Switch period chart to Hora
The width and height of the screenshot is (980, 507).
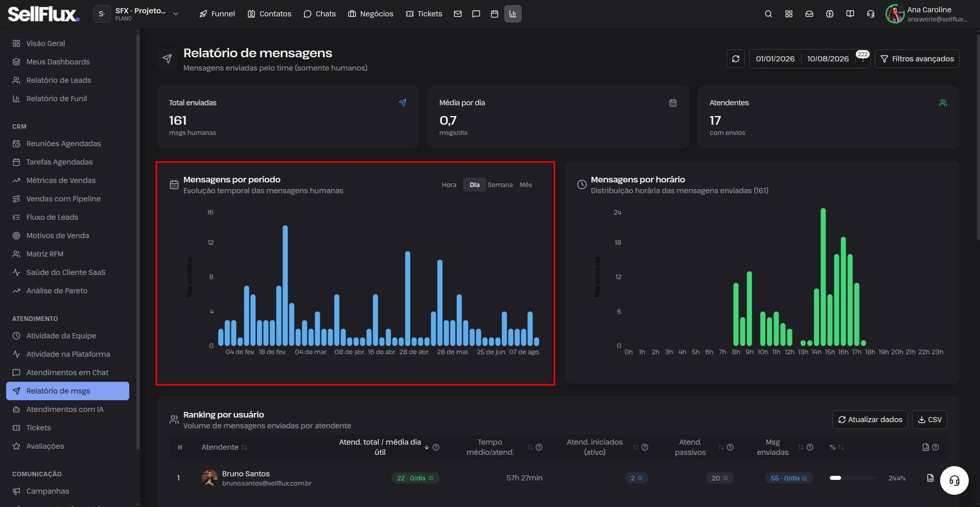(449, 185)
